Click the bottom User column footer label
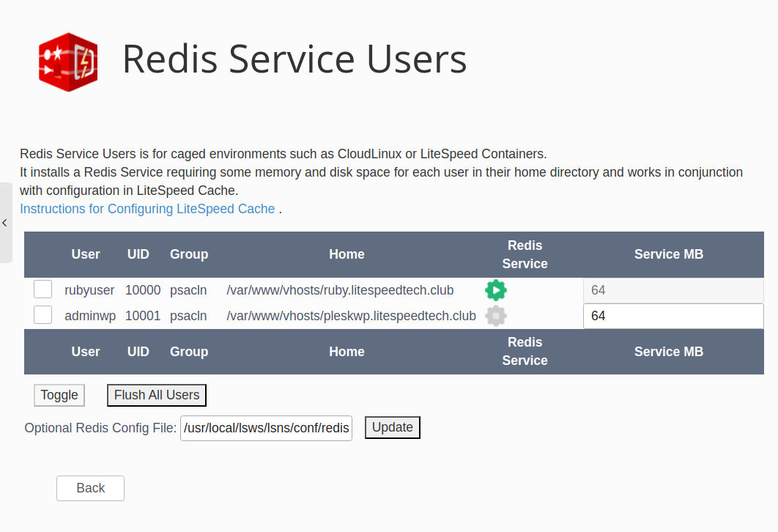Image resolution: width=778 pixels, height=532 pixels. pyautogui.click(x=86, y=351)
